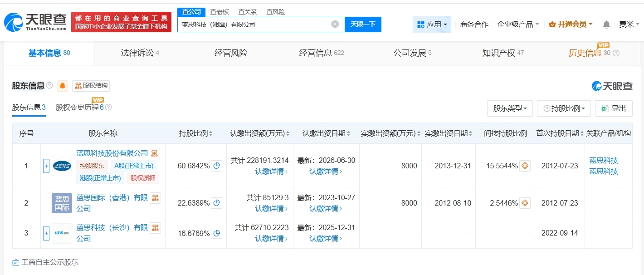Click the pie chart icon beside 60.6842%
Viewport: 644px width, 275px height.
tap(217, 166)
